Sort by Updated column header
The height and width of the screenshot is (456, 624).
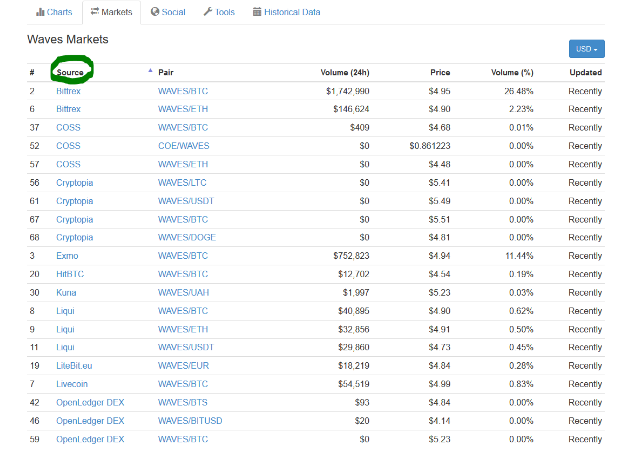(585, 72)
